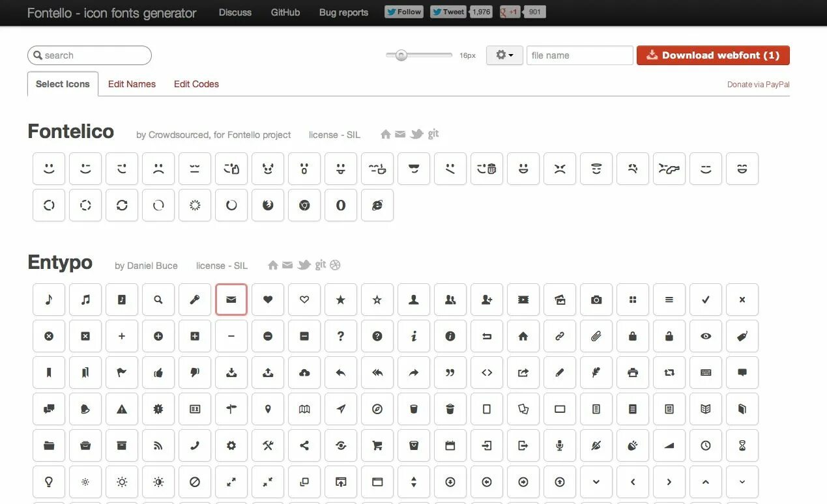The image size is (827, 504).
Task: Select the share nodes icon
Action: tap(304, 445)
